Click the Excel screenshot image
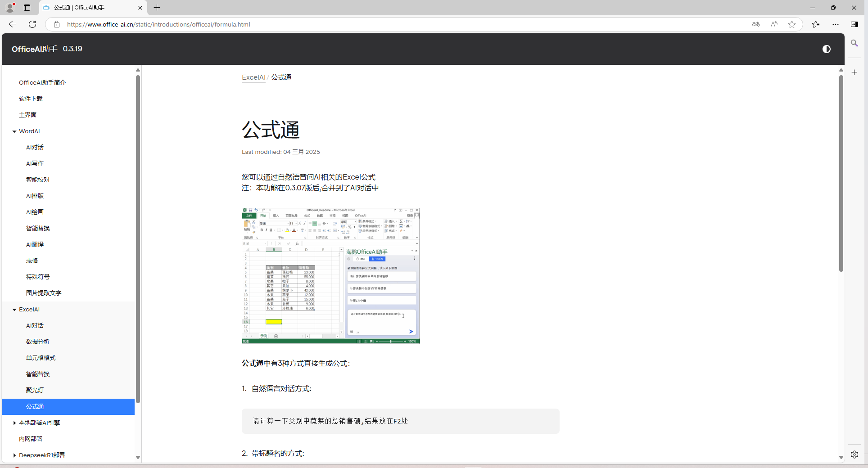 click(x=331, y=276)
